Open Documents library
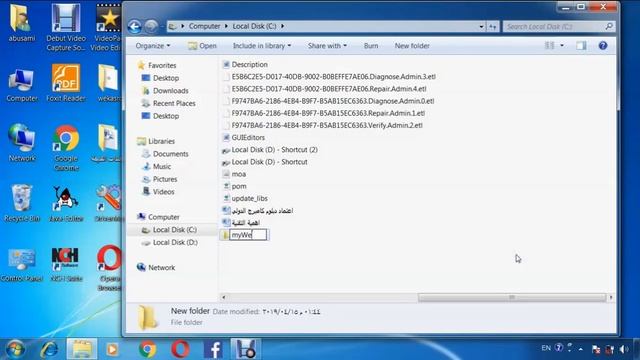The width and height of the screenshot is (640, 360). 170,154
